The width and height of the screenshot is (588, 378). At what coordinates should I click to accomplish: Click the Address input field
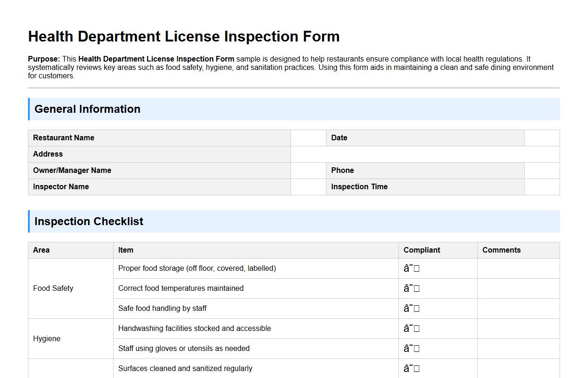(425, 154)
